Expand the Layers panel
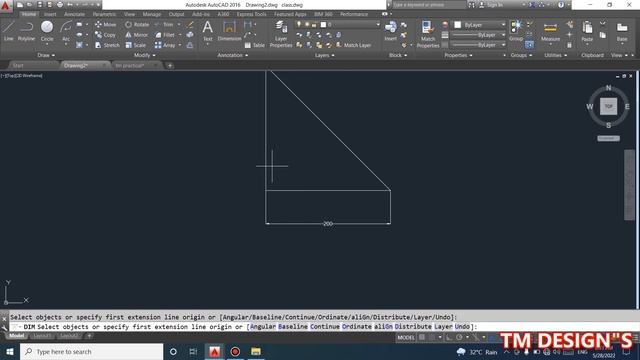The height and width of the screenshot is (360, 640). point(324,55)
